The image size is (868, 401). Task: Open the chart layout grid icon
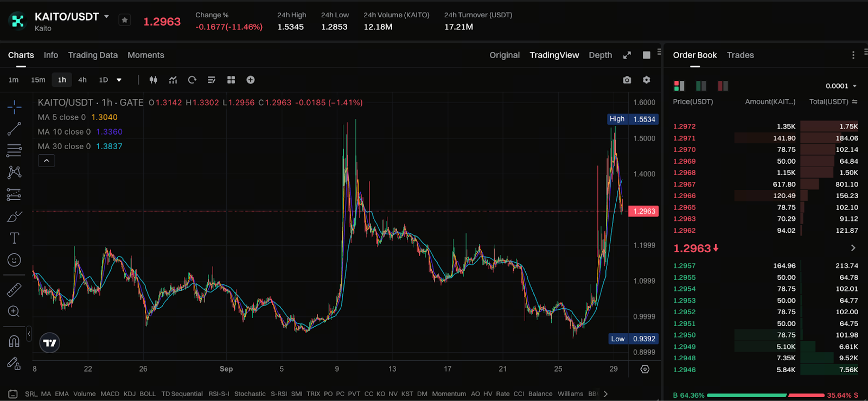(x=231, y=80)
